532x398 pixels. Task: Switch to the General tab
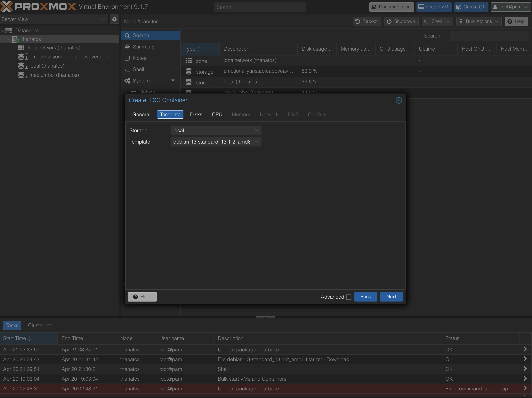coord(141,115)
